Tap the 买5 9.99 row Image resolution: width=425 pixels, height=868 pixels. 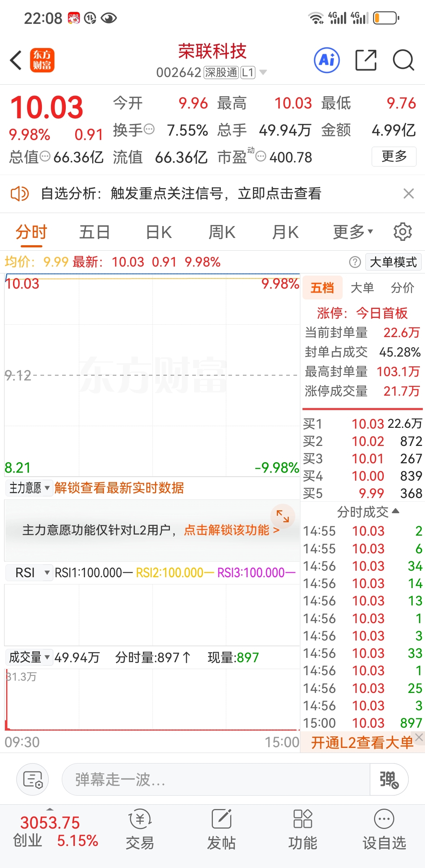click(362, 493)
